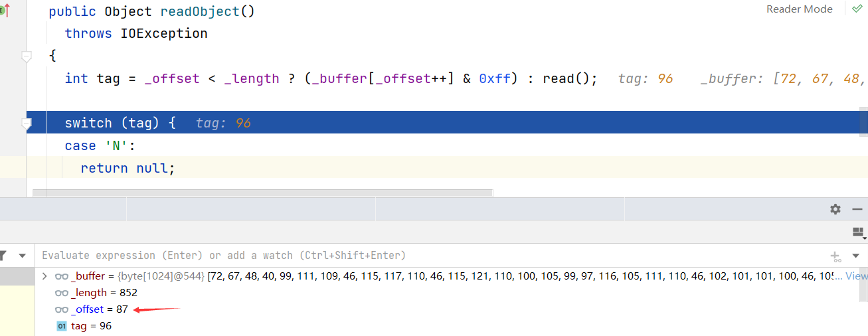Click the green inspection checkmark icon

857,9
